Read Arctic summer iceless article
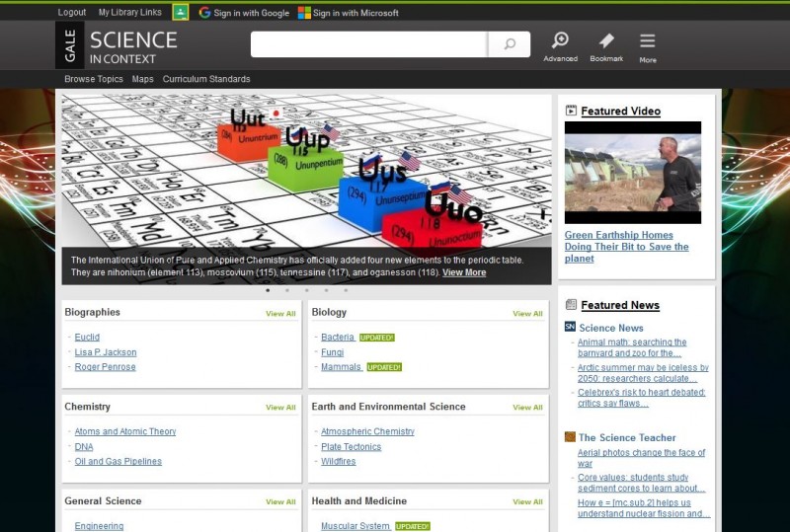Image resolution: width=790 pixels, height=532 pixels. point(643,373)
